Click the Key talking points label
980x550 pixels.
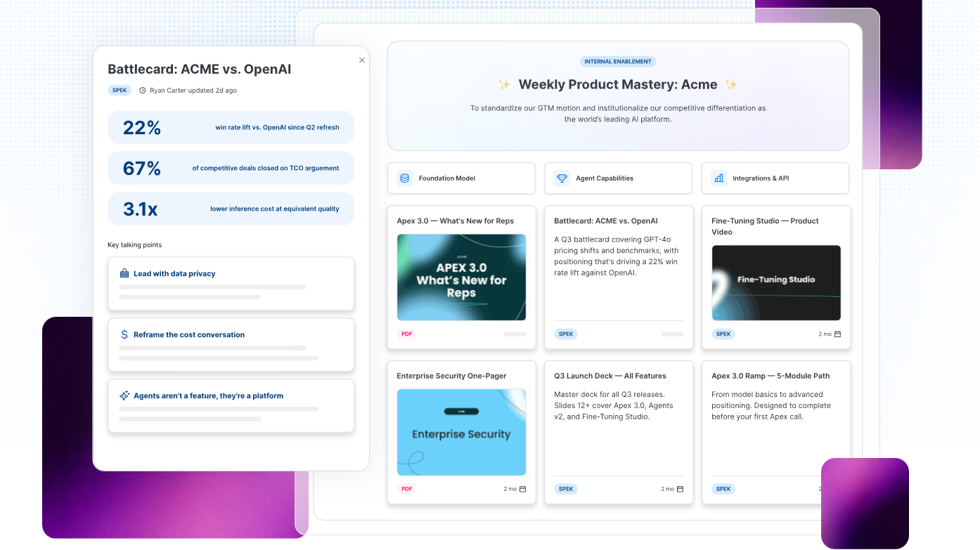[x=135, y=245]
